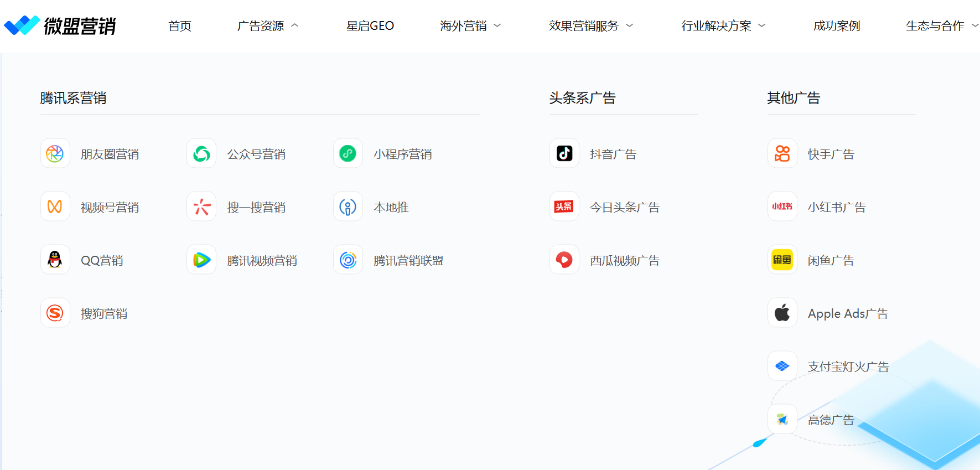Screen dimensions: 980x470
Task: Open the 海外营销 nav item
Action: (463, 26)
